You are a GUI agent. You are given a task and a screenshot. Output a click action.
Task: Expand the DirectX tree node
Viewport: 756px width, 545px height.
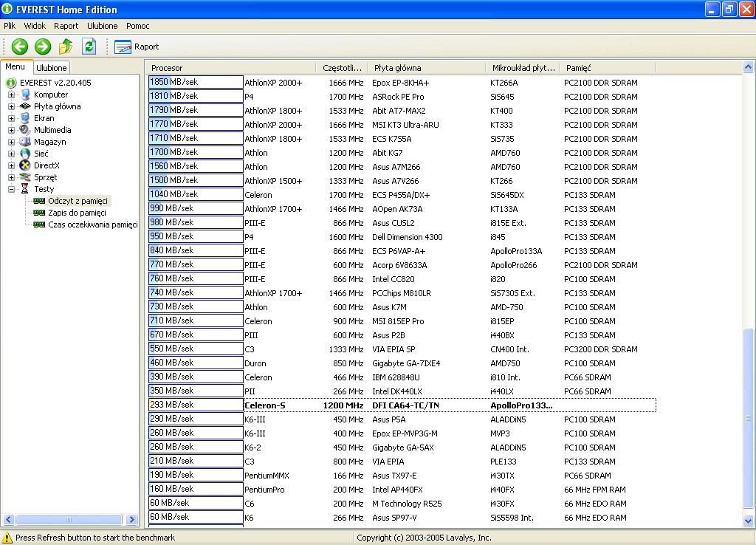coord(11,165)
